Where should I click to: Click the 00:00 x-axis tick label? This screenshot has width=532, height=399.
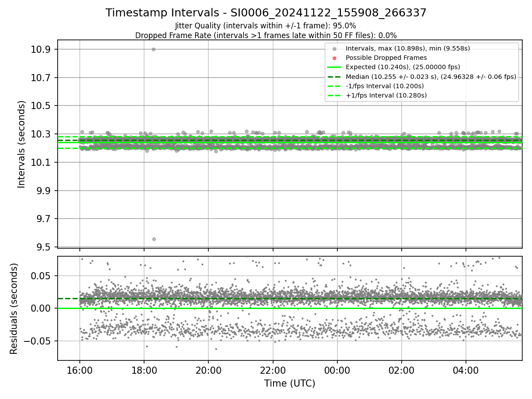click(337, 371)
